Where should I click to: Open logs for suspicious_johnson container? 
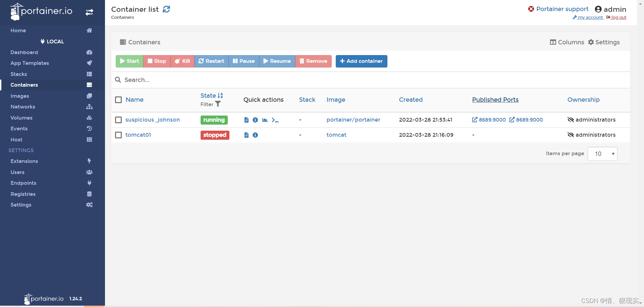click(247, 120)
